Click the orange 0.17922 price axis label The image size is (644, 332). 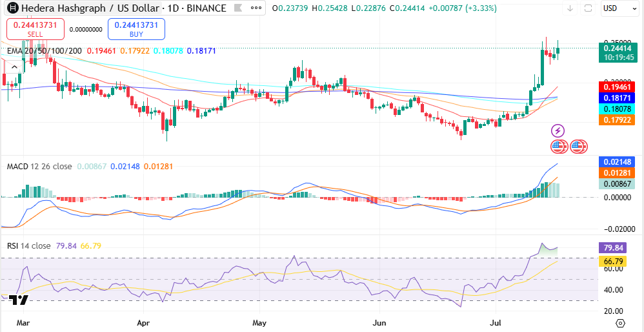(618, 120)
